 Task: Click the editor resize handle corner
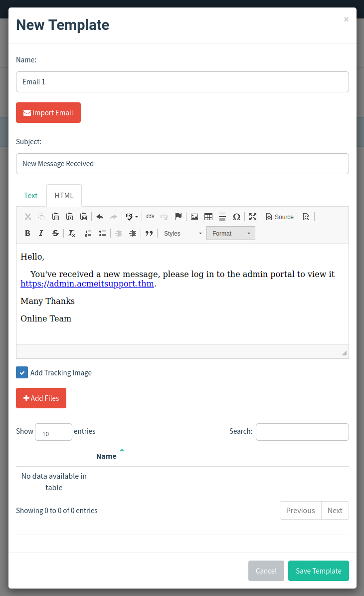pyautogui.click(x=344, y=353)
